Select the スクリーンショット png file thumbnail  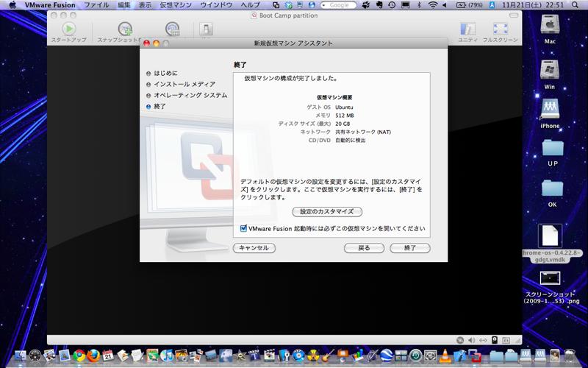point(550,278)
